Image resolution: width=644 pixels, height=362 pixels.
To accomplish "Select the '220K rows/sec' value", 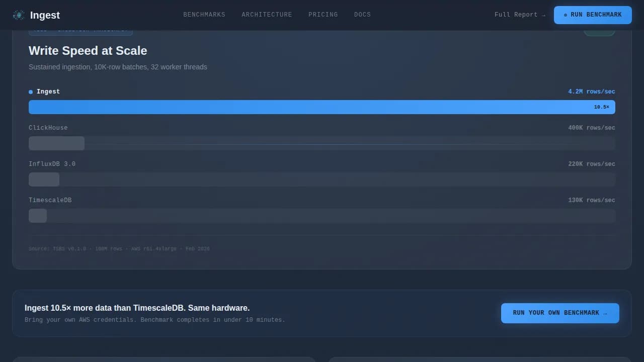I will click(x=592, y=164).
